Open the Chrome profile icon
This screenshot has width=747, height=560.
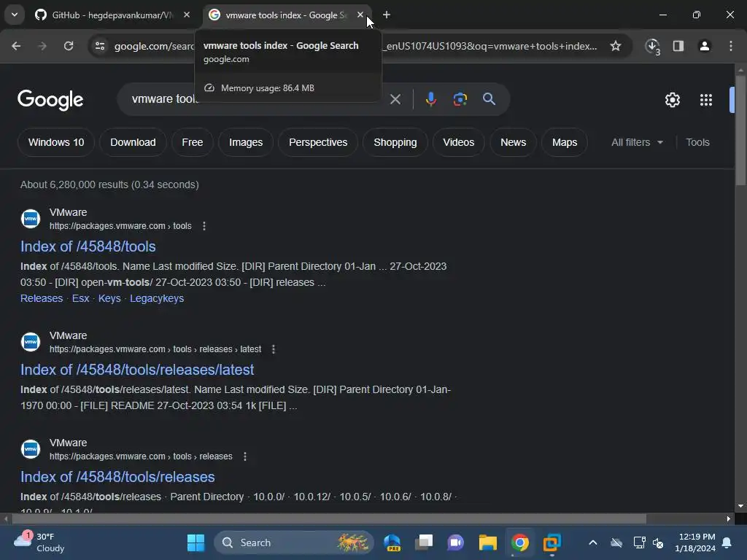(x=705, y=46)
